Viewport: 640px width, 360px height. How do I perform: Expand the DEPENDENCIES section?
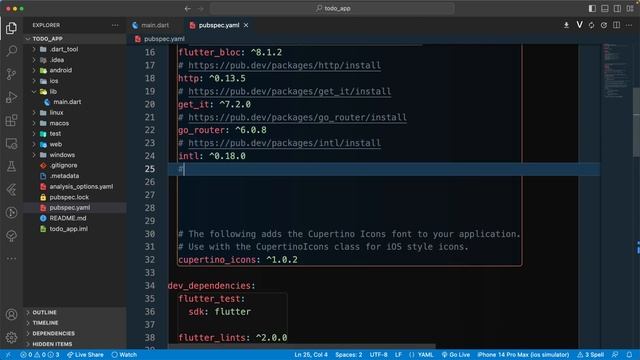[75, 333]
